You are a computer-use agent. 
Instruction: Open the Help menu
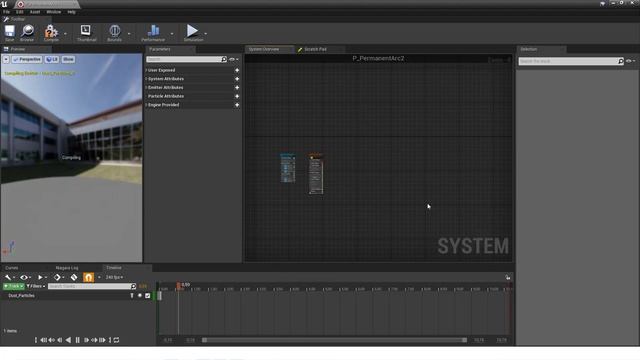[71, 12]
